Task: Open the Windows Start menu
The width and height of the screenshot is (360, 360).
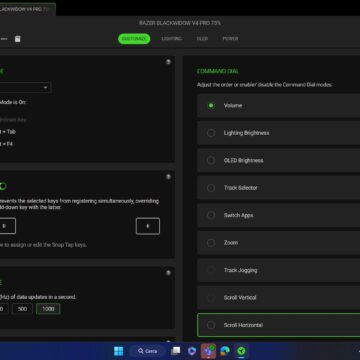Action: point(118,351)
